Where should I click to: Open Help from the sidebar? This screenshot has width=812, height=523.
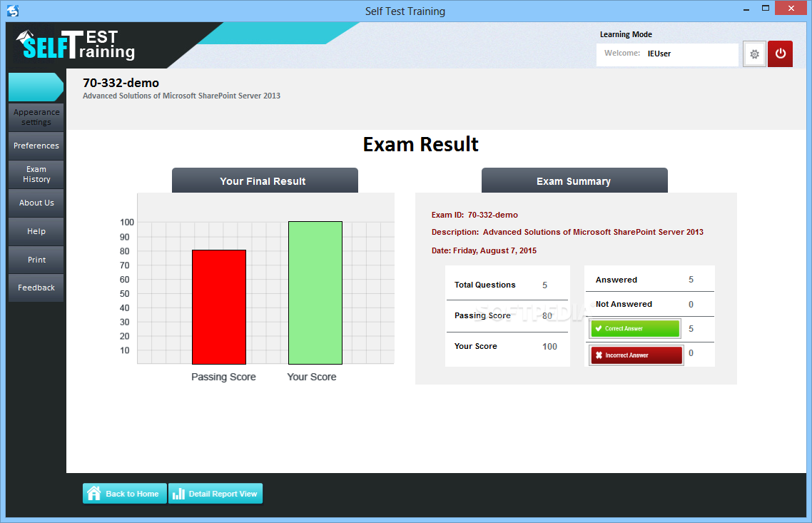click(x=36, y=231)
